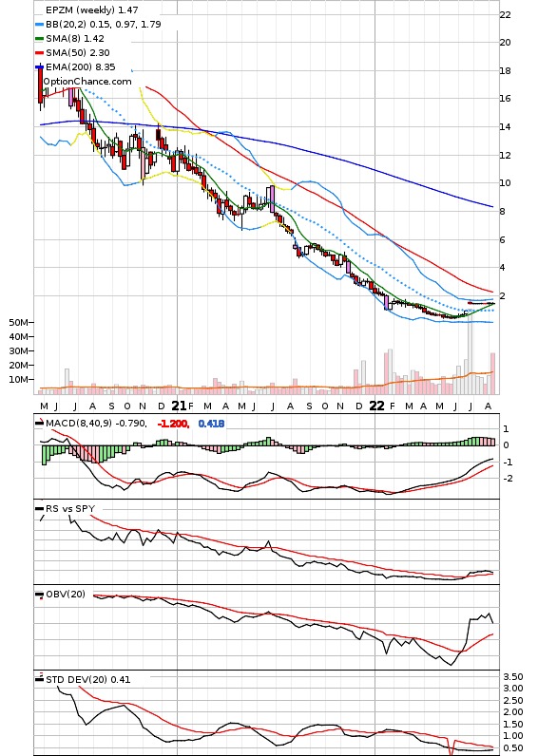Click the tallest volume bar near July 2022
Screen dimensions: 538x756
(470, 351)
